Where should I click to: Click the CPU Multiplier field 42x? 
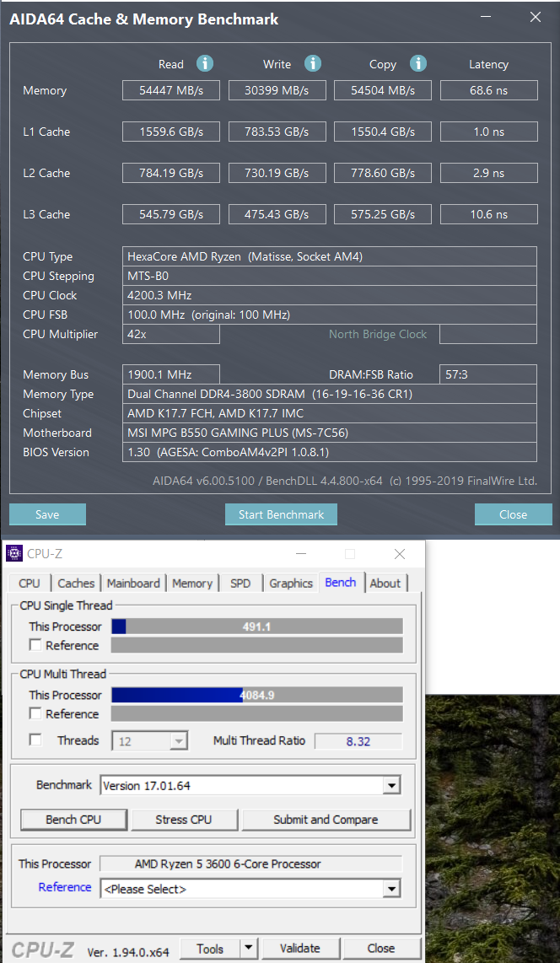pyautogui.click(x=171, y=334)
